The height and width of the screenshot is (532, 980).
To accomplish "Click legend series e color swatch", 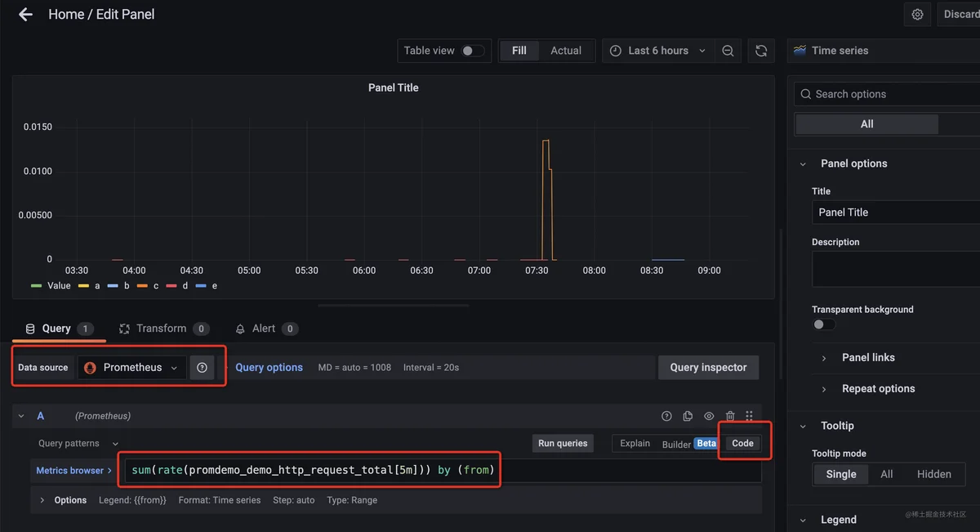I will click(x=202, y=286).
